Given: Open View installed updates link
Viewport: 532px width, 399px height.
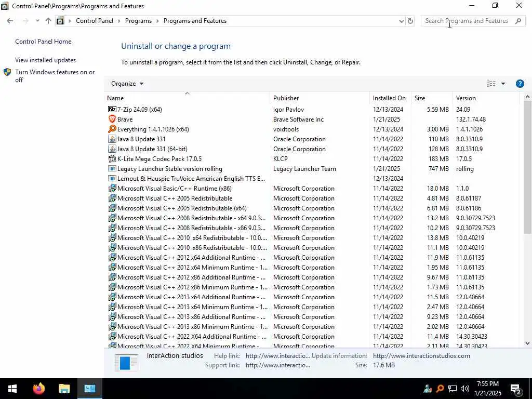Looking at the screenshot, I should [x=46, y=60].
